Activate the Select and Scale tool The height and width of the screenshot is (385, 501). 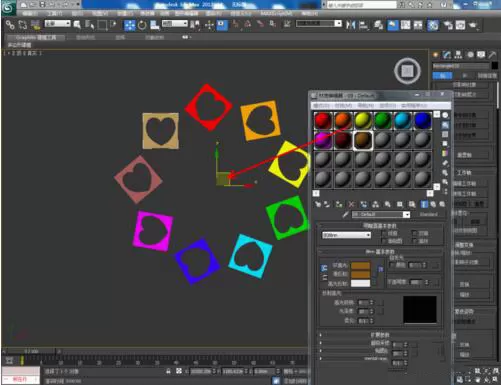(154, 25)
